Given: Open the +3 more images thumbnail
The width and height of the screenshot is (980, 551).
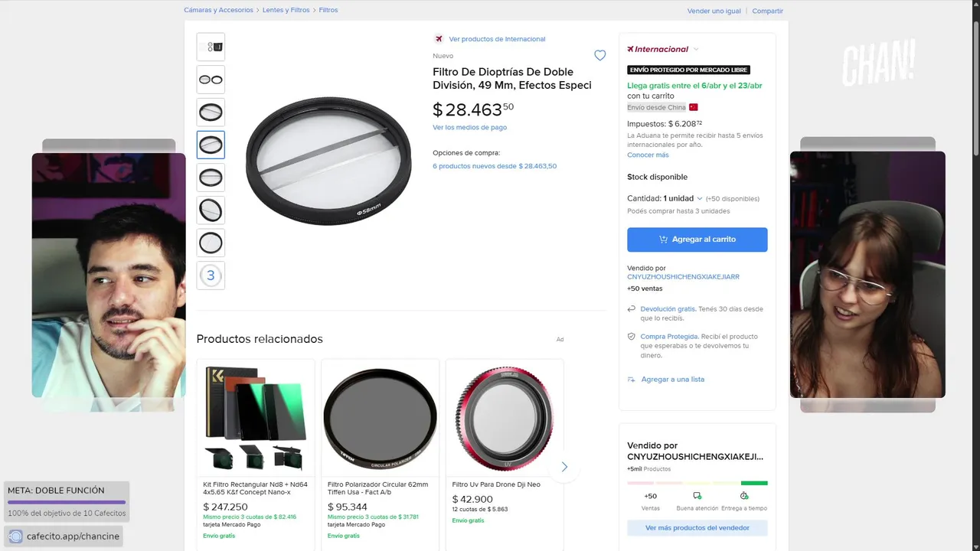Looking at the screenshot, I should point(211,275).
